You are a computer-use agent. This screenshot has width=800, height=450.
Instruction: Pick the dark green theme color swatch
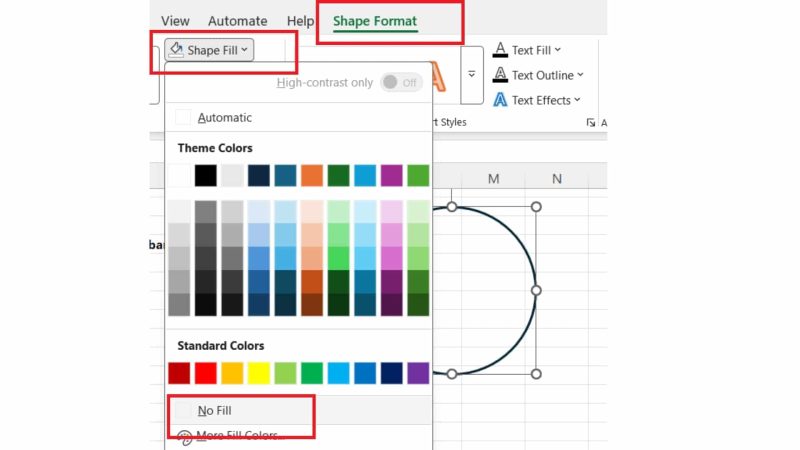[x=338, y=176]
